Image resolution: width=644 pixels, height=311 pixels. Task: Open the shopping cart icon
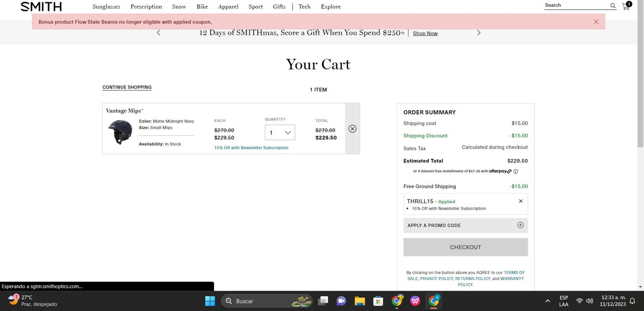pyautogui.click(x=626, y=6)
